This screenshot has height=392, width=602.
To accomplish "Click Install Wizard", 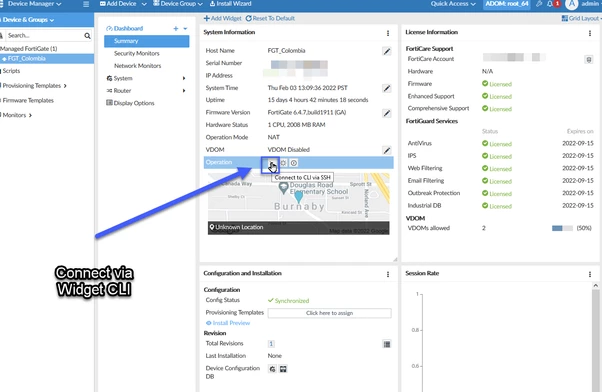I will coord(231,4).
